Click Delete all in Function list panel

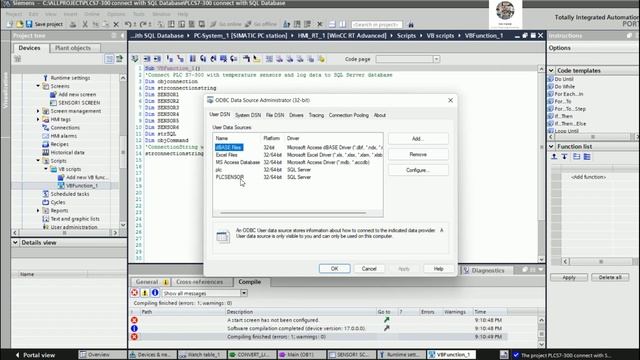(x=610, y=277)
